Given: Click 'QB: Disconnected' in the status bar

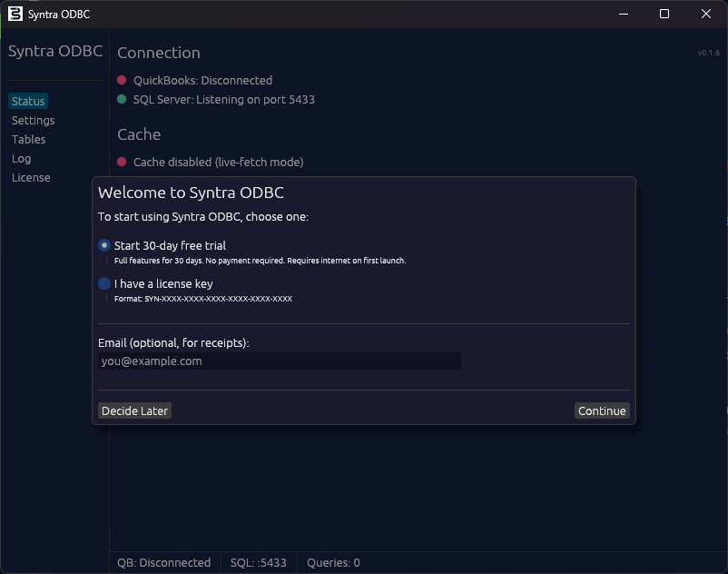Looking at the screenshot, I should (164, 563).
